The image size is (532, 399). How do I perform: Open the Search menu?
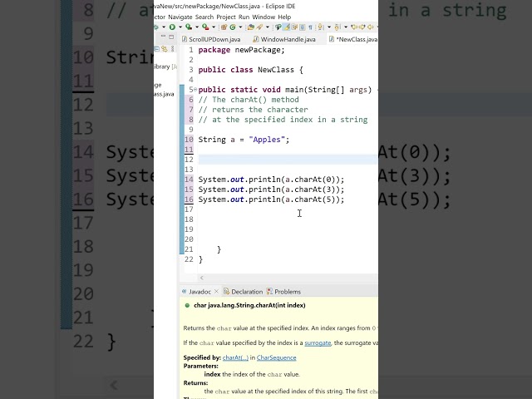pos(204,17)
